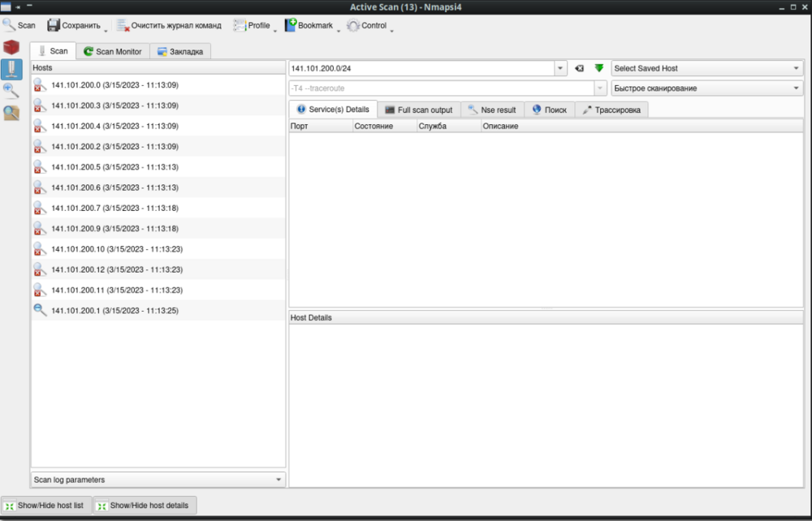Clear the target address field with the erase icon
The image size is (812, 521).
click(579, 69)
